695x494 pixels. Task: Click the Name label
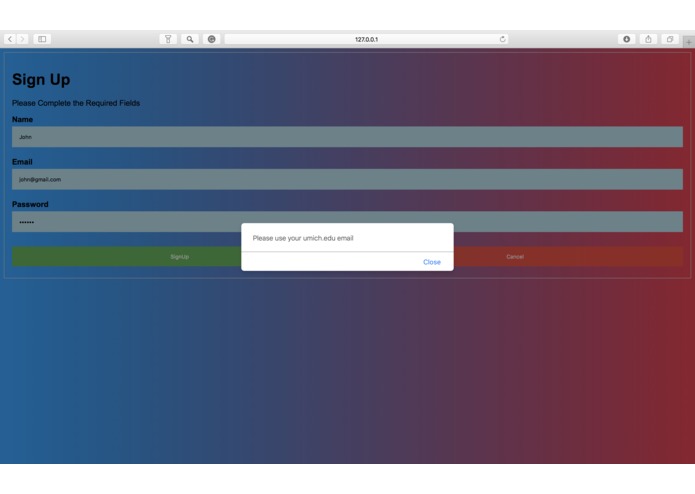(x=22, y=120)
